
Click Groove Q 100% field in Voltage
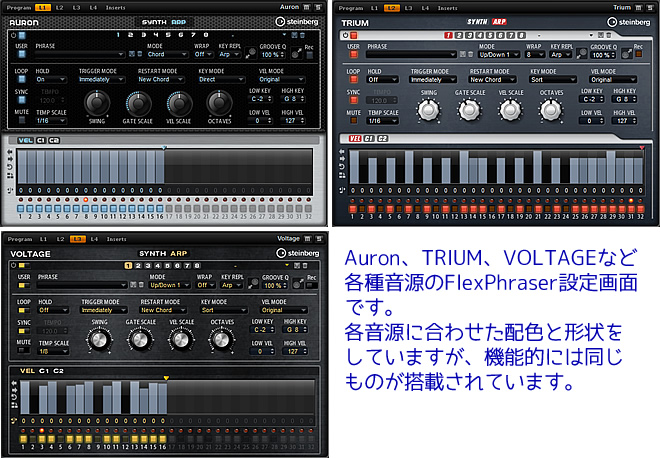274,285
